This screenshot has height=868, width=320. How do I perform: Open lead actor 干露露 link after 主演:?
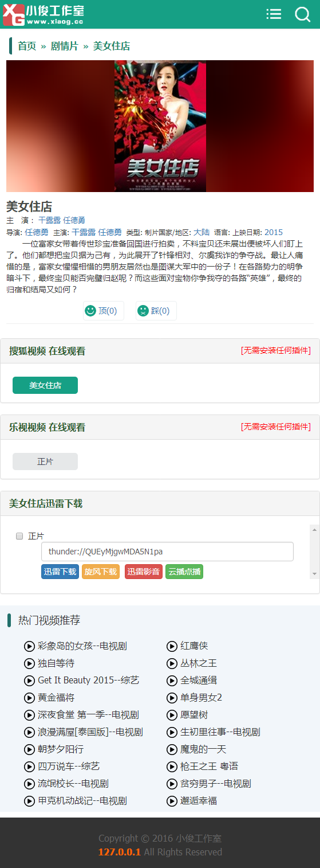(84, 232)
